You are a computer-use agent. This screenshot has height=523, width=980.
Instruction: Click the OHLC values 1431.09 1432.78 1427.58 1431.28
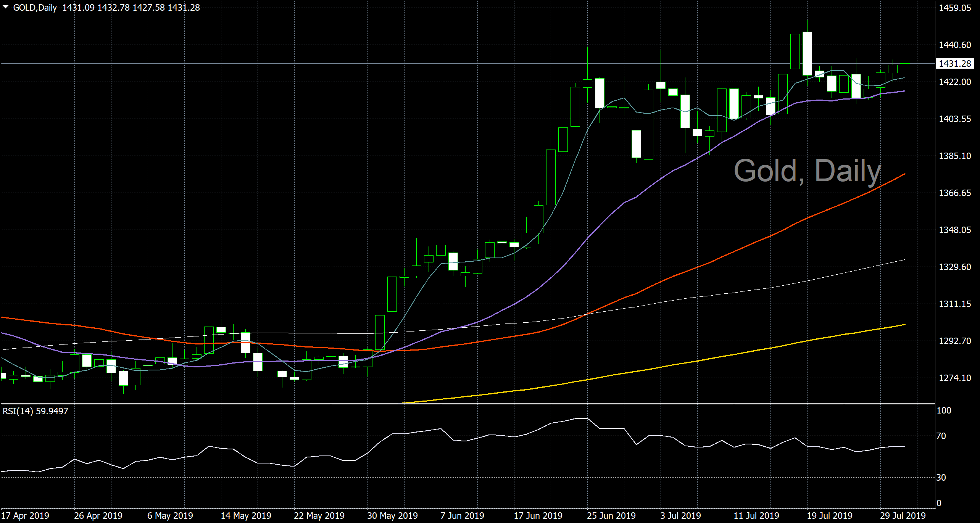pos(131,8)
